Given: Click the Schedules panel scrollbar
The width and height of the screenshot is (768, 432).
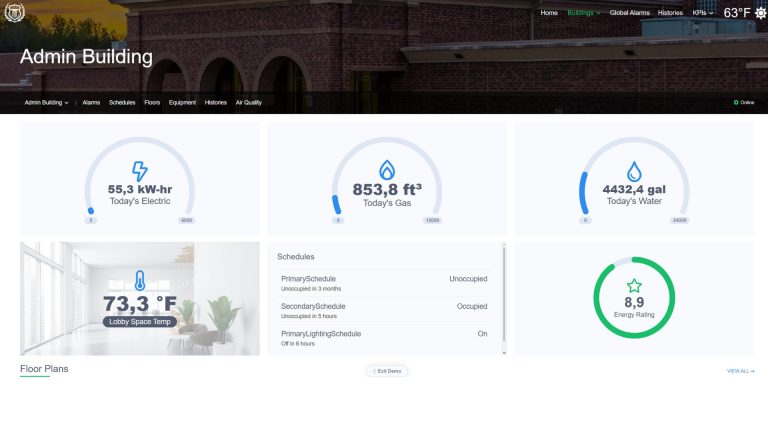Looking at the screenshot, I should 504,294.
